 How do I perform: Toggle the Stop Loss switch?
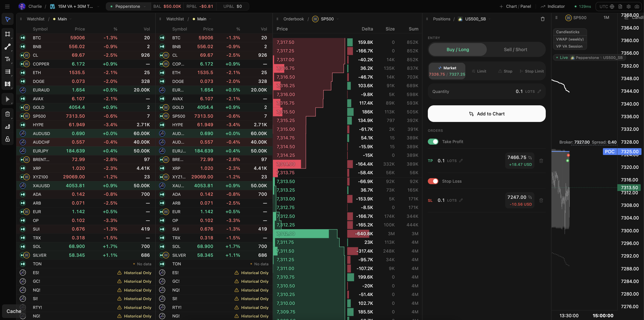coord(433,181)
